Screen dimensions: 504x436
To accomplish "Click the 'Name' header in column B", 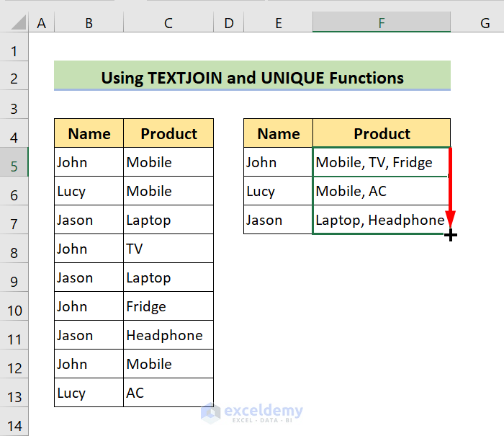I will coord(89,133).
